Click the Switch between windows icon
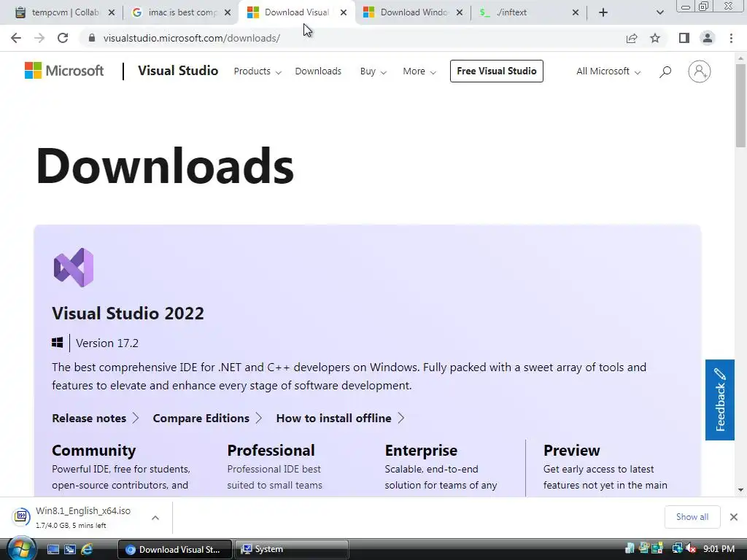This screenshot has height=560, width=747. pyautogui.click(x=70, y=550)
